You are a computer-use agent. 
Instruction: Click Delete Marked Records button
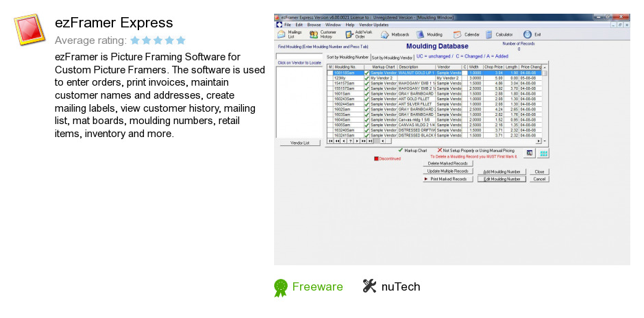click(x=447, y=164)
